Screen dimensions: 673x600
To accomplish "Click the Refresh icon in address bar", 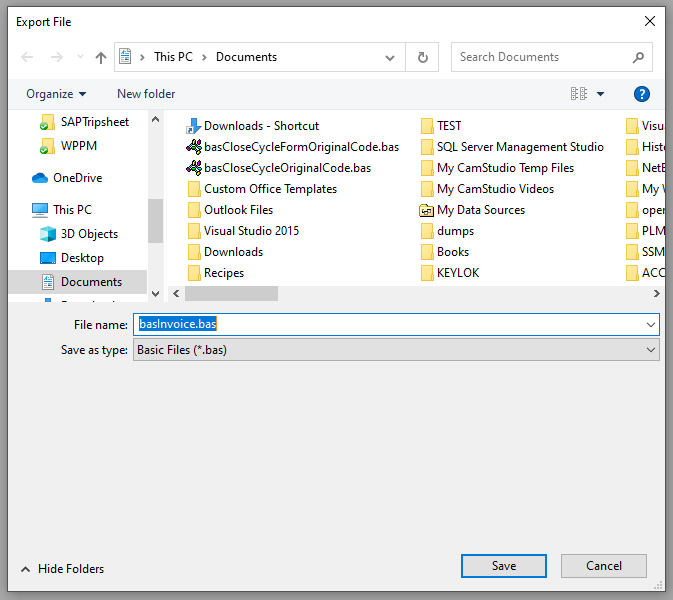I will tap(422, 58).
